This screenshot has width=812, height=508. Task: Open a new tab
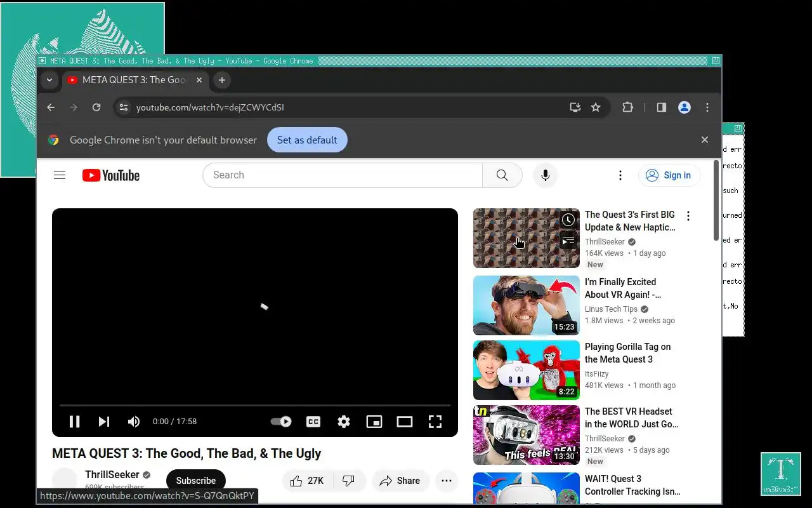221,80
